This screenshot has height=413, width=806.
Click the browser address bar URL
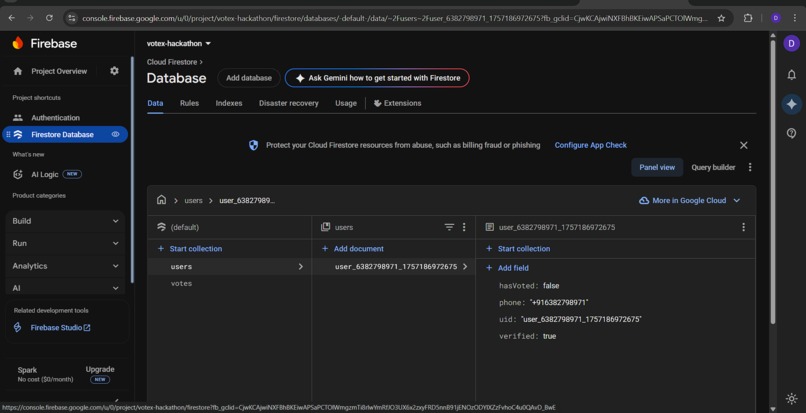(394, 18)
